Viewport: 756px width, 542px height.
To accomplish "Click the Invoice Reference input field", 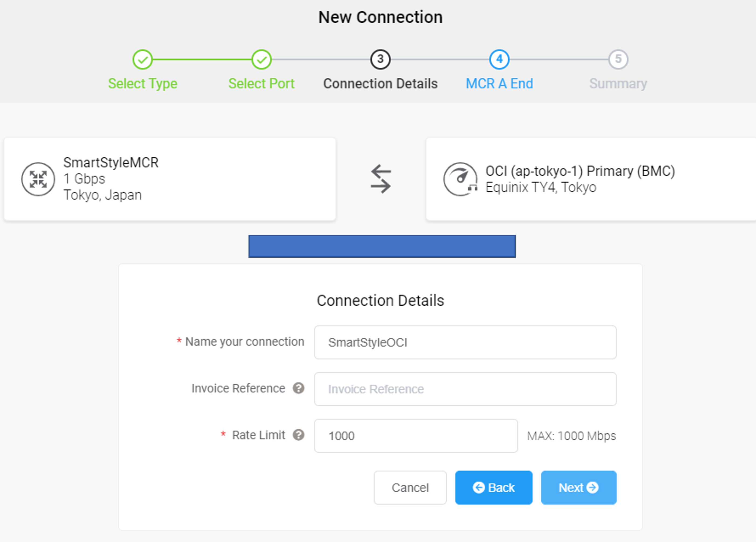I will (x=465, y=389).
